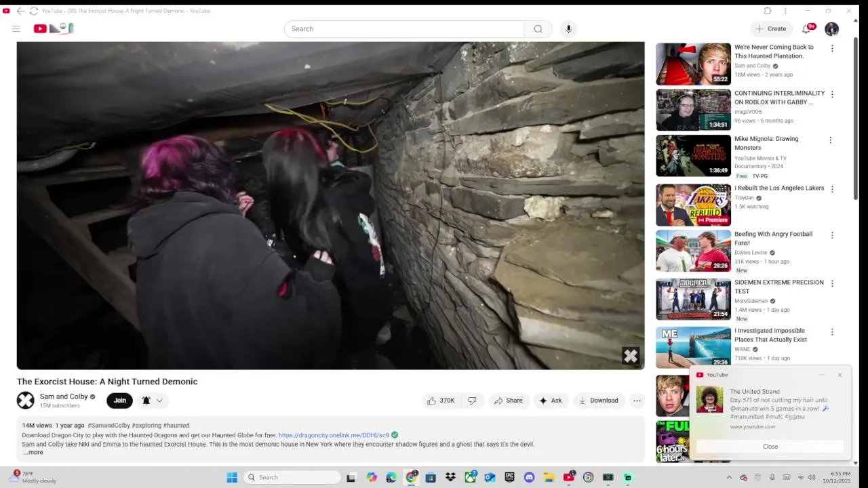The image size is (868, 488).
Task: Open Sam and Colby channel name
Action: click(x=64, y=396)
